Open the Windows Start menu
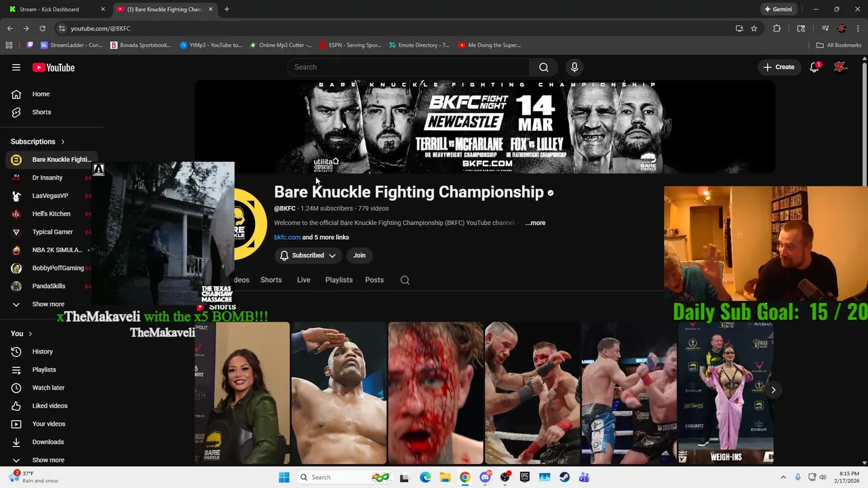Screen dimensions: 868x488 (284, 477)
